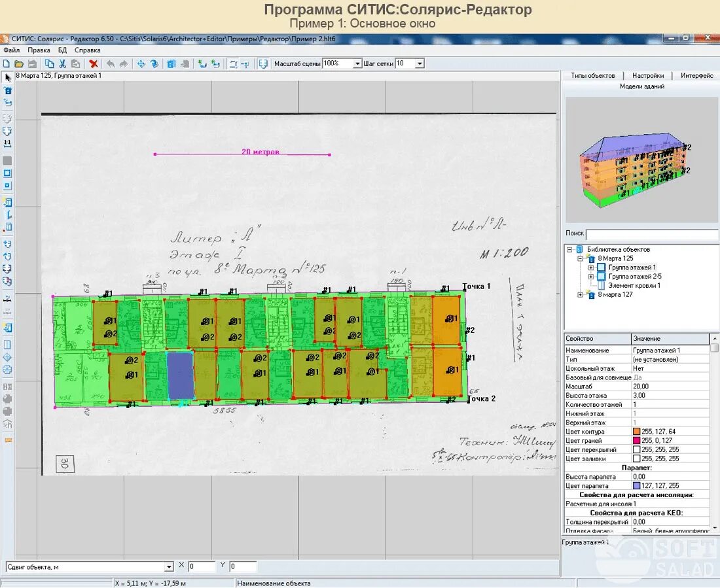720x588 pixels.
Task: Click the Цвет парапета blue swatch
Action: point(636,485)
